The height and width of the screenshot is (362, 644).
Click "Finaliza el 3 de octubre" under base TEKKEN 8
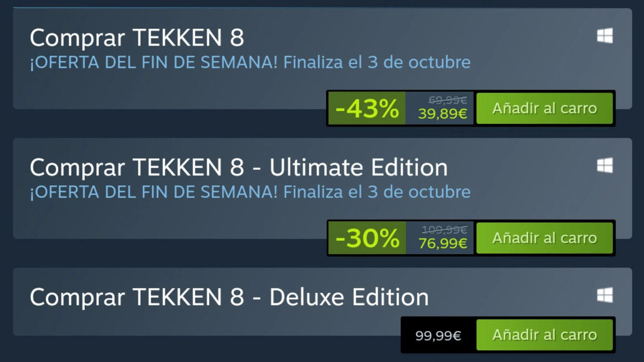point(376,62)
